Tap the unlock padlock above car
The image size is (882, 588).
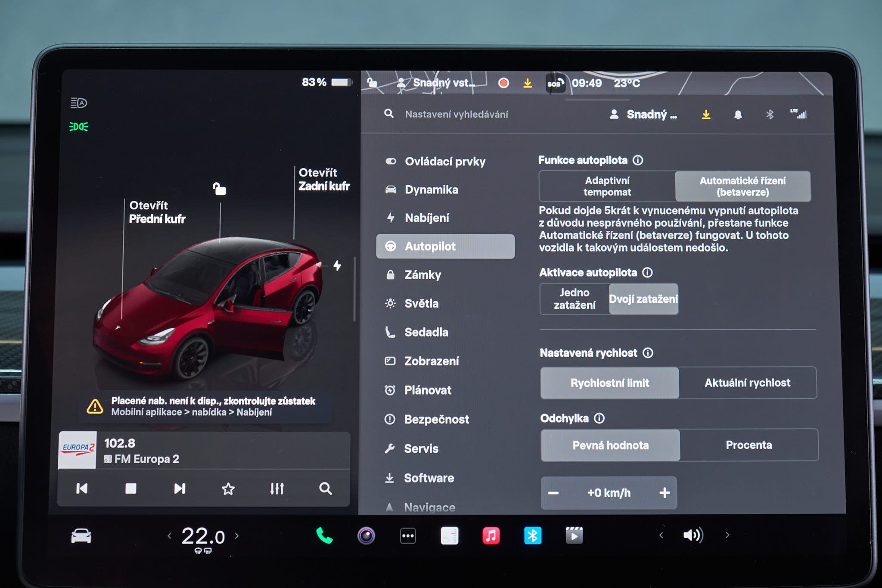[219, 188]
